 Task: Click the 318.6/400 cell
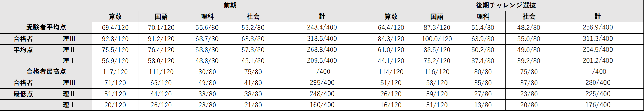tap(322, 39)
